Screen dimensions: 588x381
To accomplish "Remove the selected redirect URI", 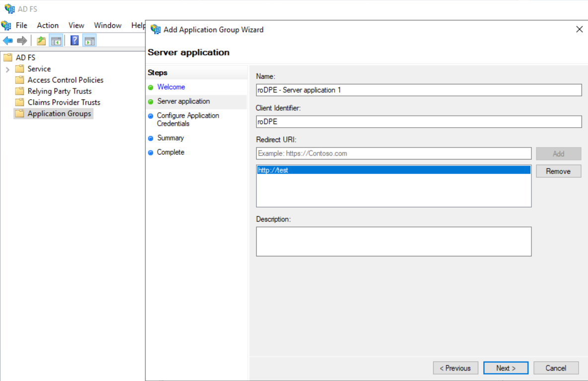I will (x=558, y=171).
